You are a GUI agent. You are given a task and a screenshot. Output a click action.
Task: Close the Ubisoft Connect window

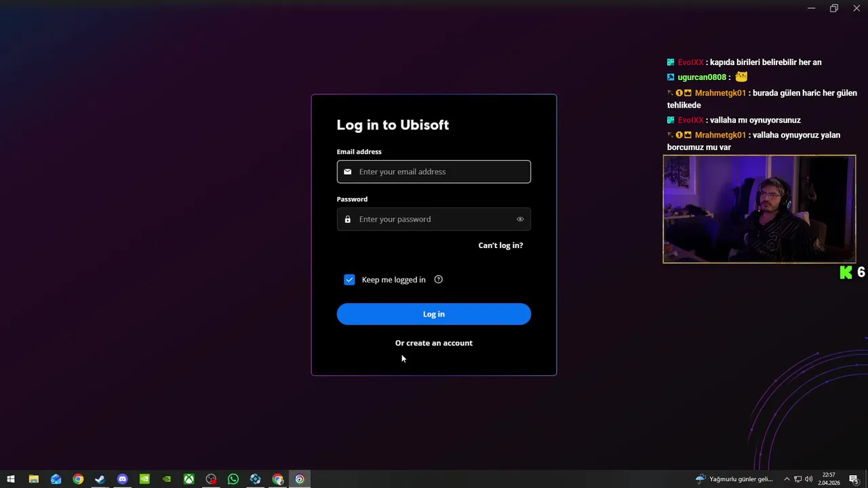point(856,8)
